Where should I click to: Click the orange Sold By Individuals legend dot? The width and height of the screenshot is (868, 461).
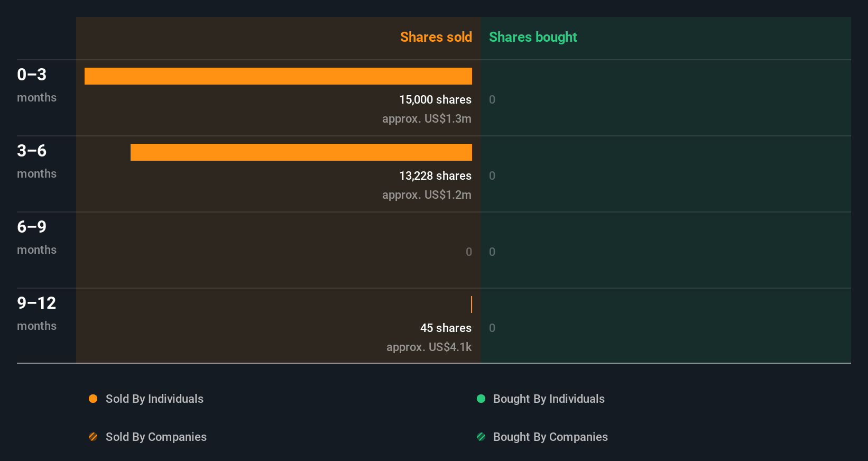[93, 399]
